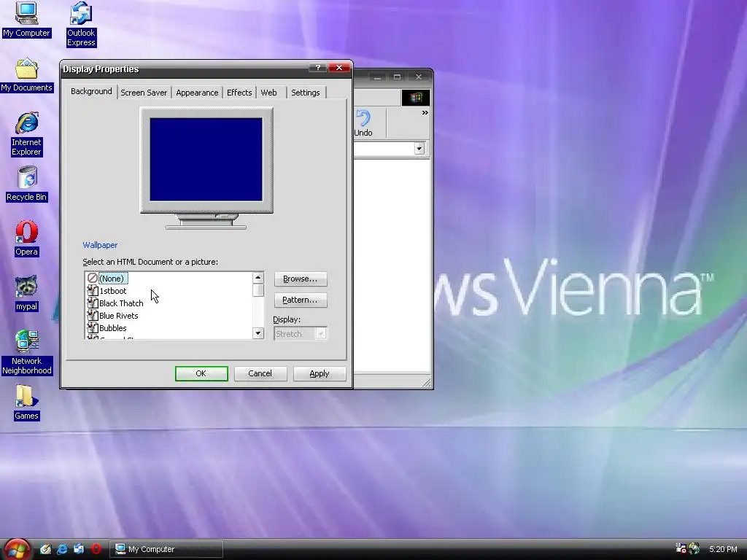Viewport: 747px width, 560px height.
Task: Expand the address dropdown arrow in the background window
Action: click(x=419, y=149)
